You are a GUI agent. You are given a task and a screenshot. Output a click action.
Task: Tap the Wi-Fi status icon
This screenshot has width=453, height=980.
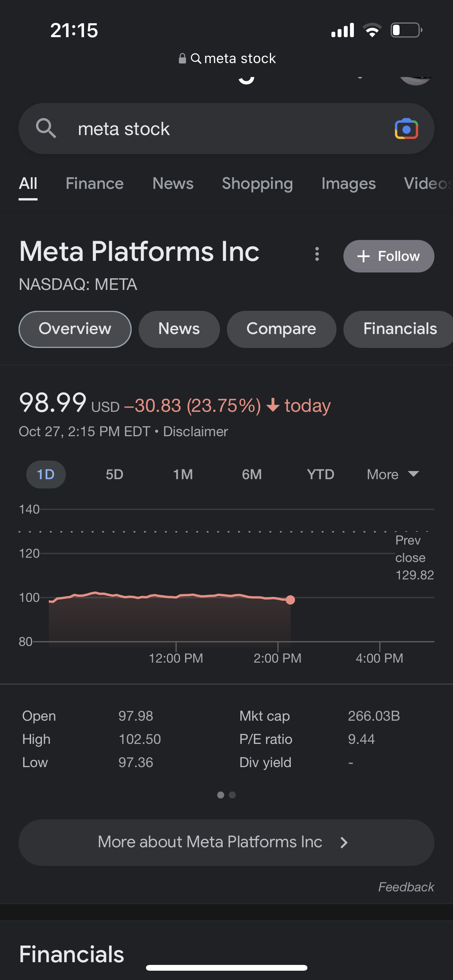pyautogui.click(x=372, y=30)
